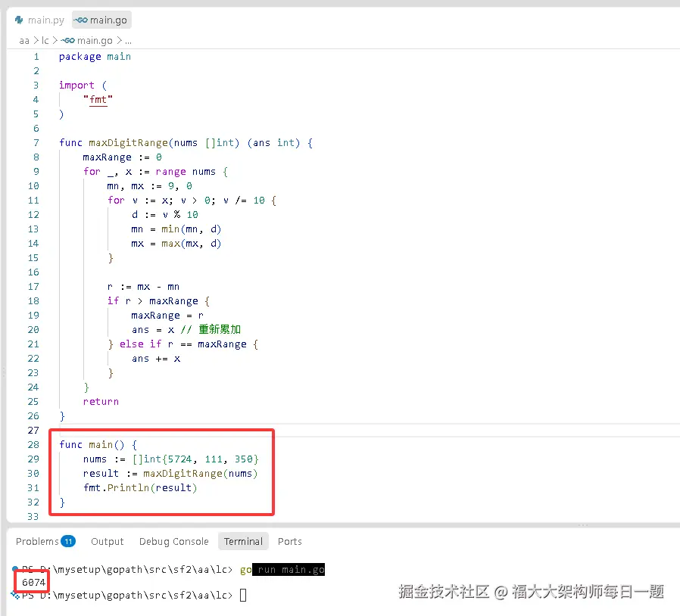Click 'package main' on line 1
The width and height of the screenshot is (680, 616).
(95, 56)
